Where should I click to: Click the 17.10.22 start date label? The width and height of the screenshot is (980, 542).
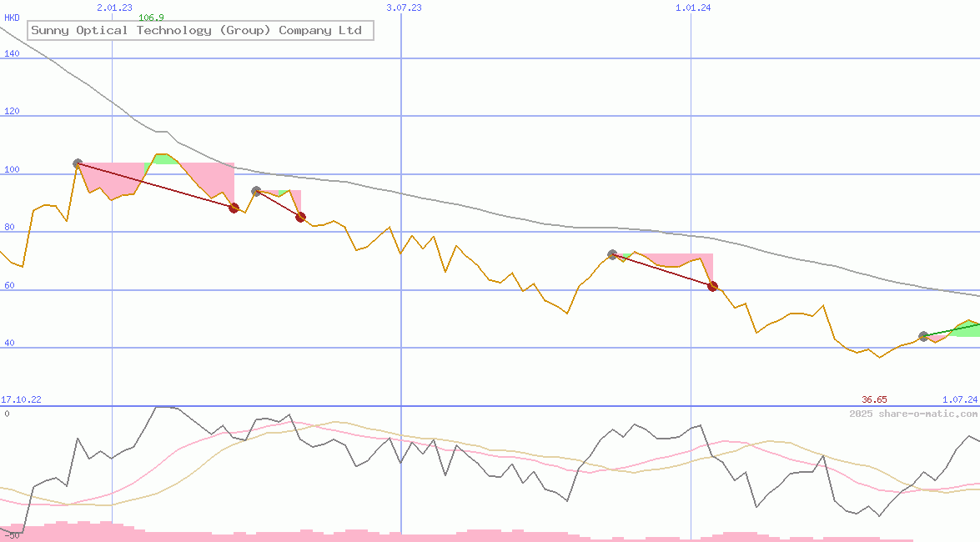pos(21,400)
